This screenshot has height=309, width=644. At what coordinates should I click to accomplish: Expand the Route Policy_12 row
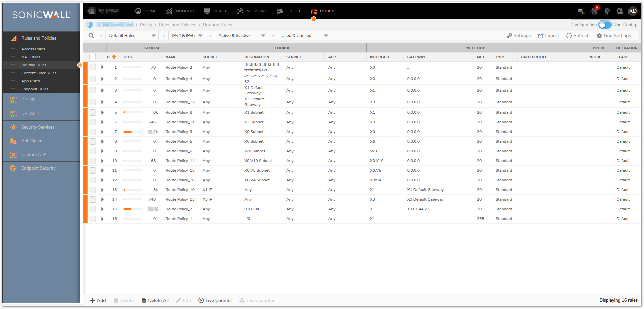tap(102, 102)
